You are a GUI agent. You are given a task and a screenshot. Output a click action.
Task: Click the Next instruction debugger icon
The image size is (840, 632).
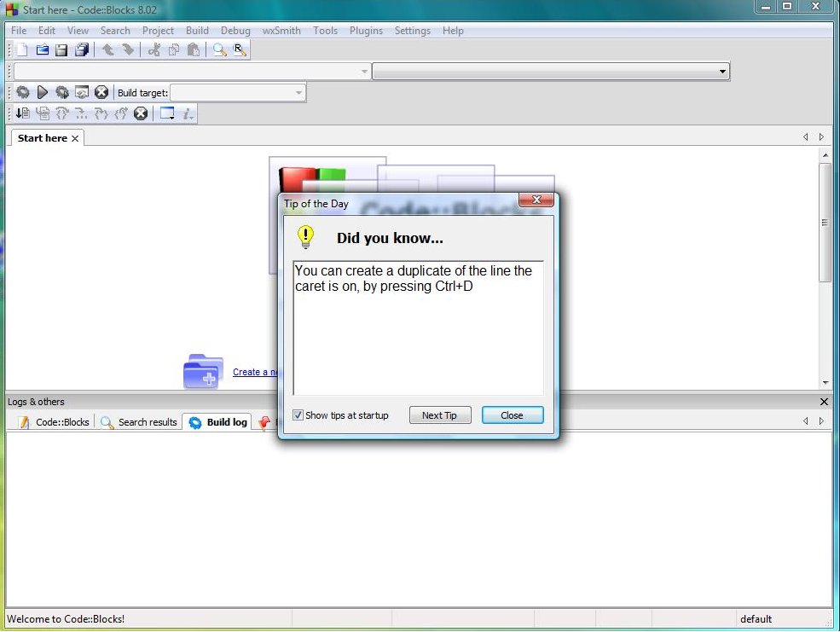(x=81, y=113)
